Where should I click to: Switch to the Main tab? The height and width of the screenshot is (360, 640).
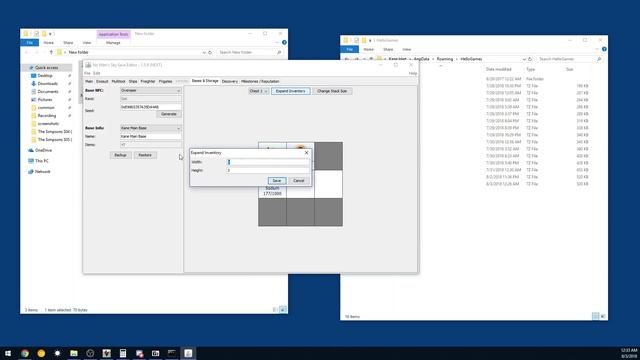[89, 81]
